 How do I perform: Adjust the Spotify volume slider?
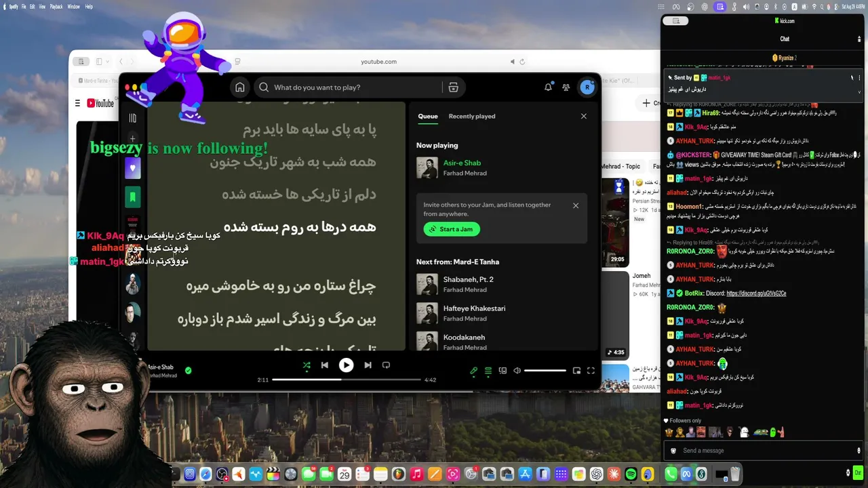[x=545, y=371]
